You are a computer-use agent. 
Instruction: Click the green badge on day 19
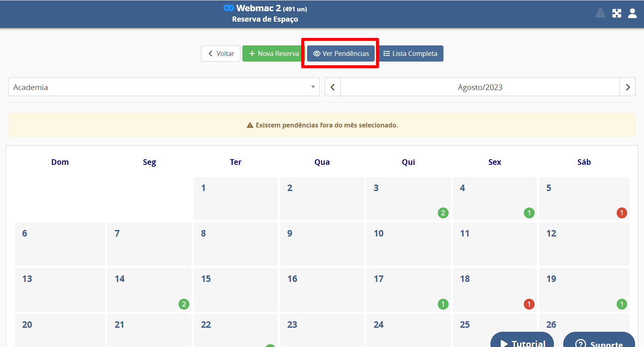[621, 304]
